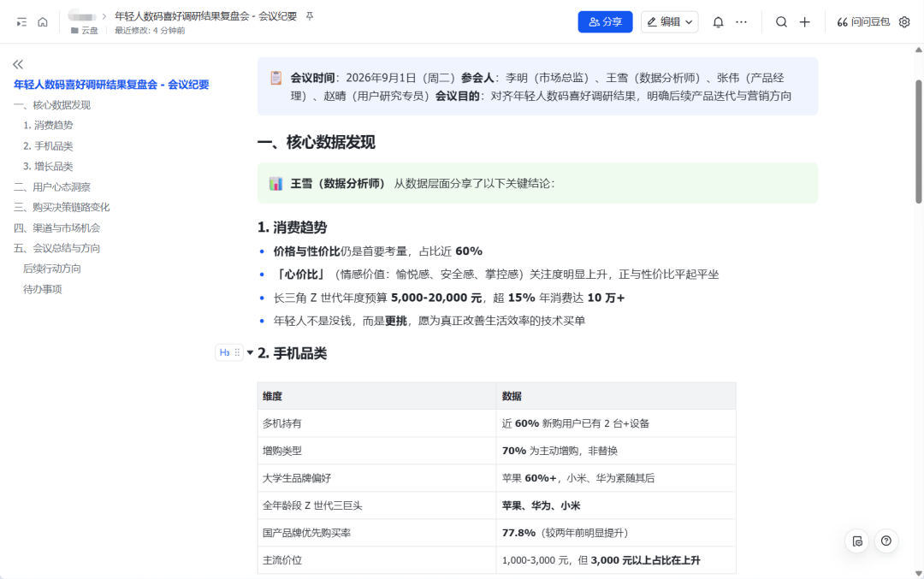Viewport: 924px width, 579px height.
Task: Navigate to 3. 增长品类 in outline
Action: (48, 166)
